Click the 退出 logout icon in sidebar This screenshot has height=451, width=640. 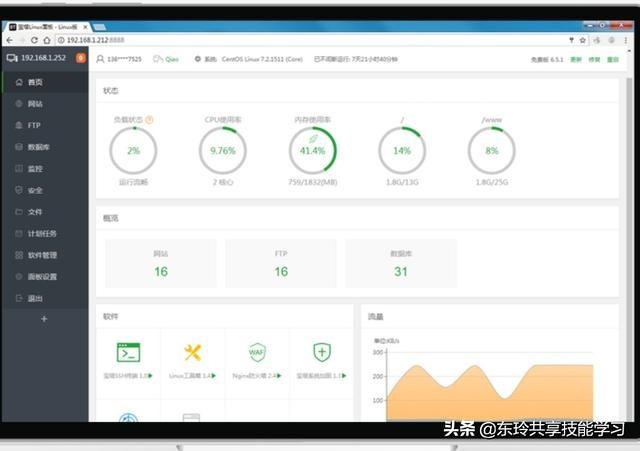[19, 298]
